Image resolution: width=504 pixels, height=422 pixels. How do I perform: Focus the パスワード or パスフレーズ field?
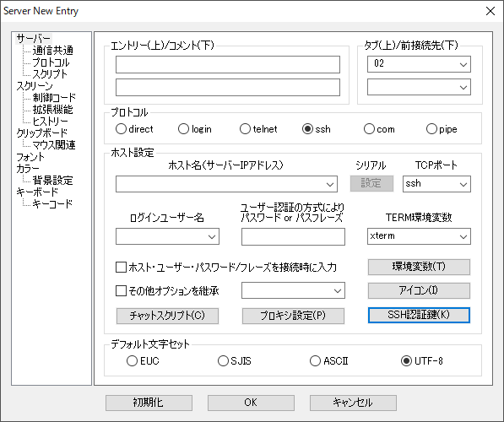[294, 237]
